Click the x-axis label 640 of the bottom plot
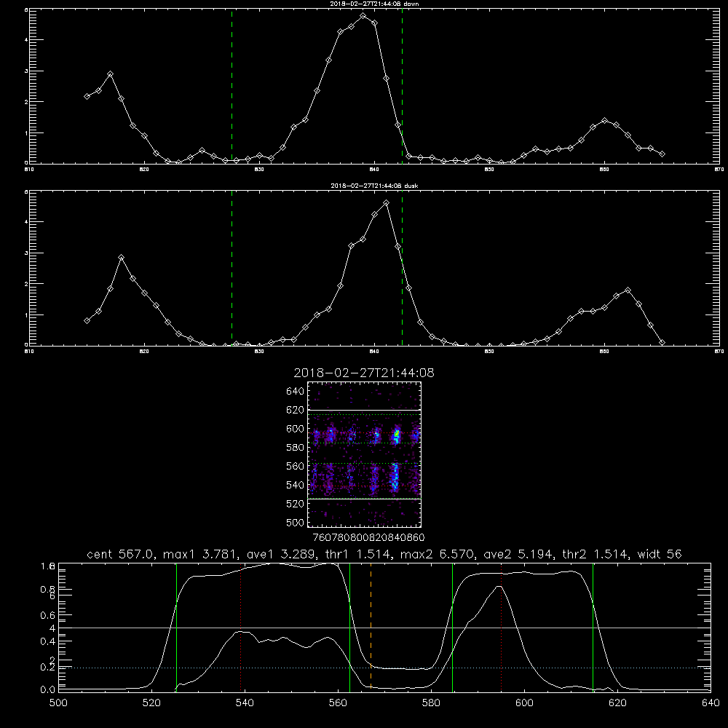The width and height of the screenshot is (728, 728). (711, 703)
